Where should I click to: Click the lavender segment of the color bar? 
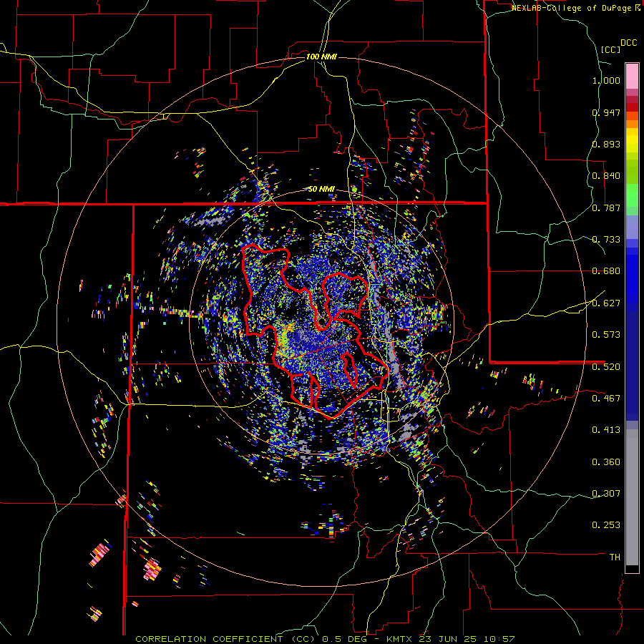point(632,227)
